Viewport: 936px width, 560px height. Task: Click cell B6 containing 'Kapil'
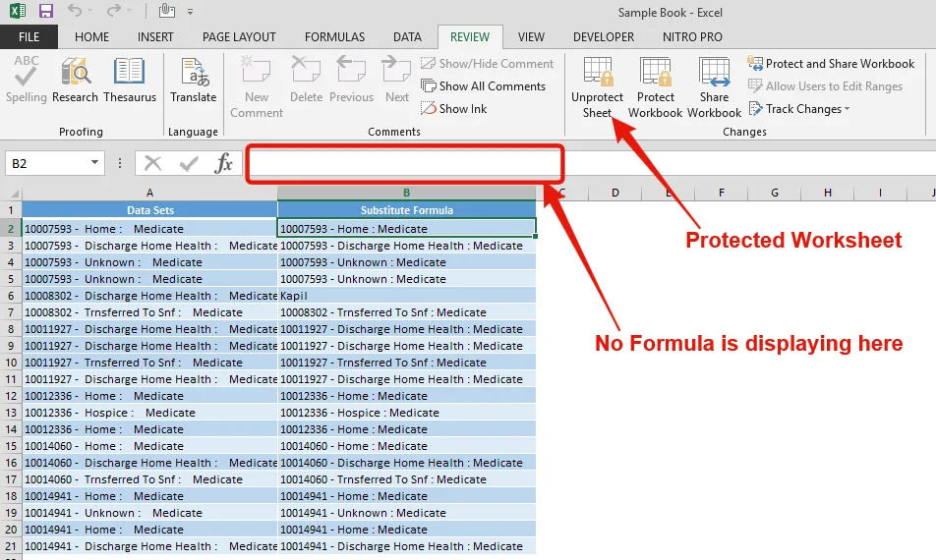(406, 296)
